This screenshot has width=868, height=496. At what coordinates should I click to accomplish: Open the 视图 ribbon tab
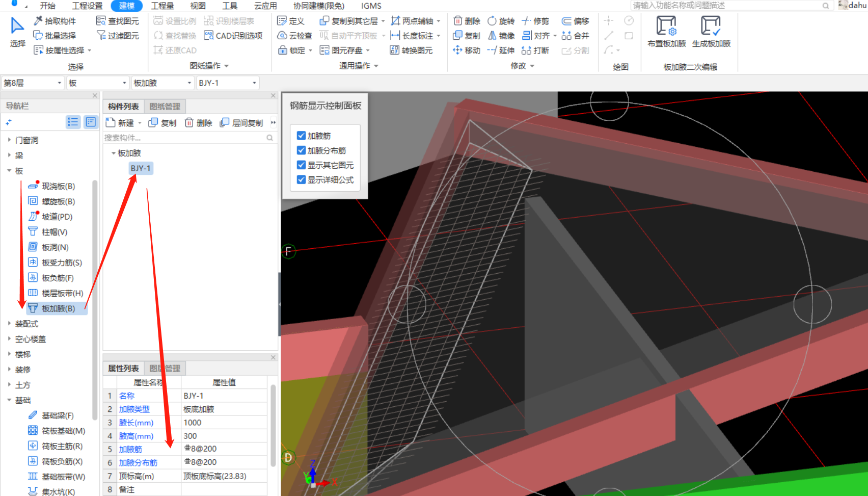click(x=198, y=6)
